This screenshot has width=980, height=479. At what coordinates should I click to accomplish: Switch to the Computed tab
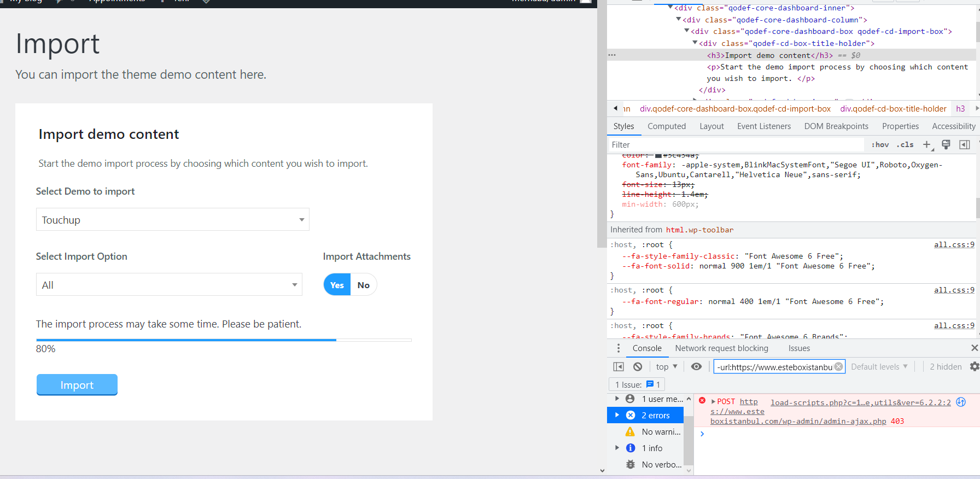[x=667, y=126]
